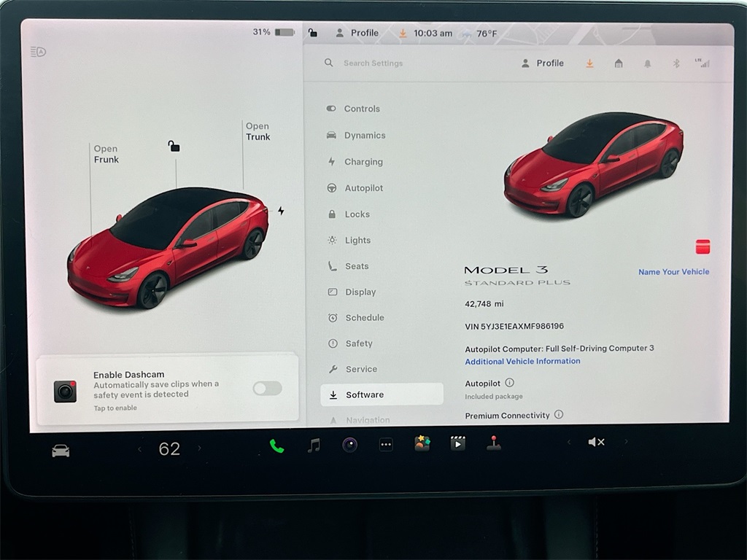Click the Bluetooth icon in settings header
Viewport: 747px width, 560px height.
(x=676, y=63)
